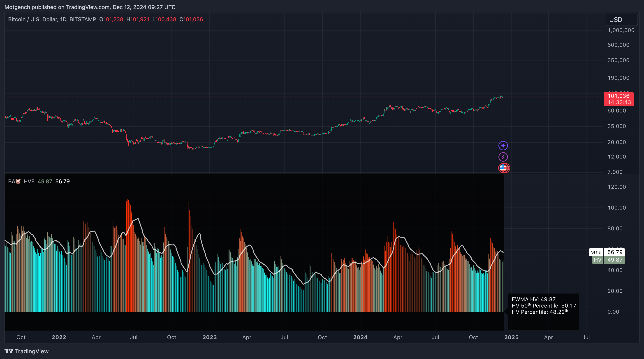Click the 12,000 price axis label
644x359 pixels.
click(616, 157)
